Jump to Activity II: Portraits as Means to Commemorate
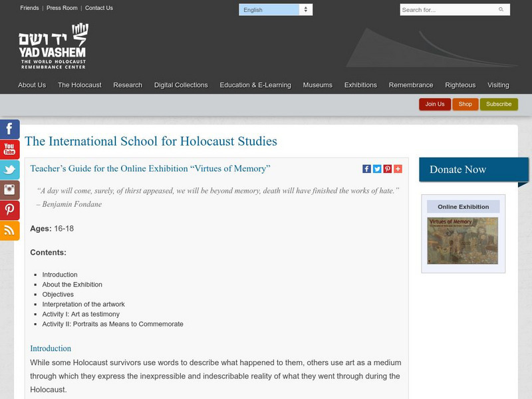Image resolution: width=532 pixels, height=399 pixels. 112,324
